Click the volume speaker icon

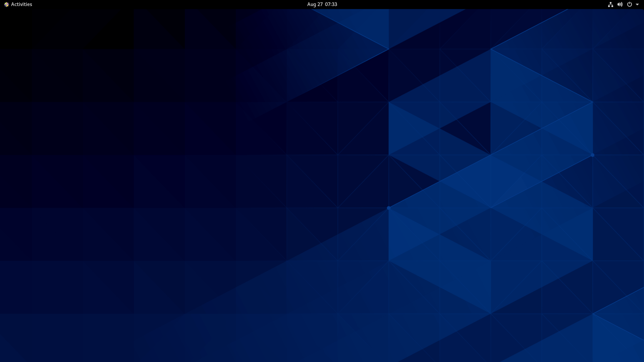click(x=620, y=4)
